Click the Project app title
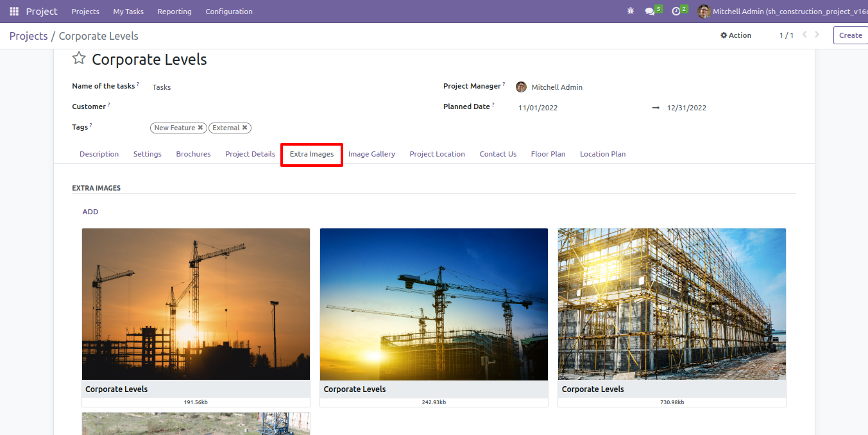The height and width of the screenshot is (435, 868). (42, 12)
